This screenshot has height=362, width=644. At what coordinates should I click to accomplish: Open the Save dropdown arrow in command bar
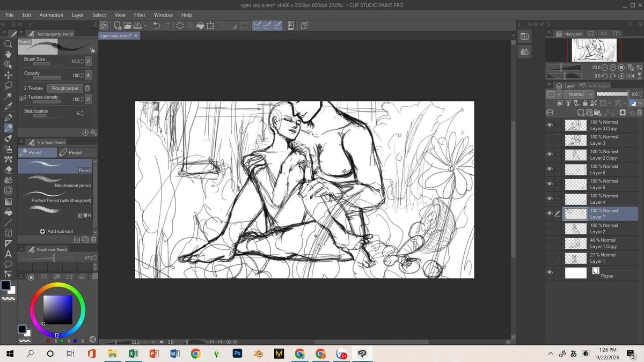coord(144,25)
